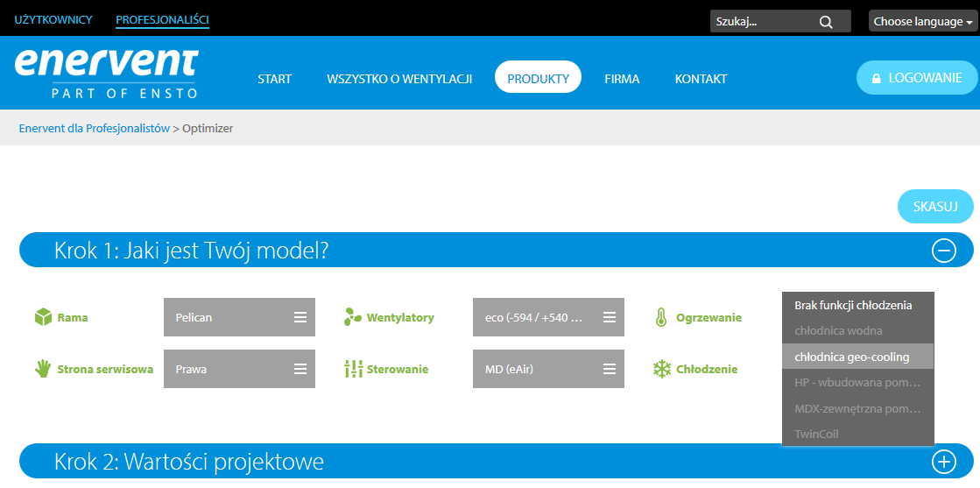Click the Szukaj search input field
The height and width of the screenshot is (488, 980).
tap(762, 22)
